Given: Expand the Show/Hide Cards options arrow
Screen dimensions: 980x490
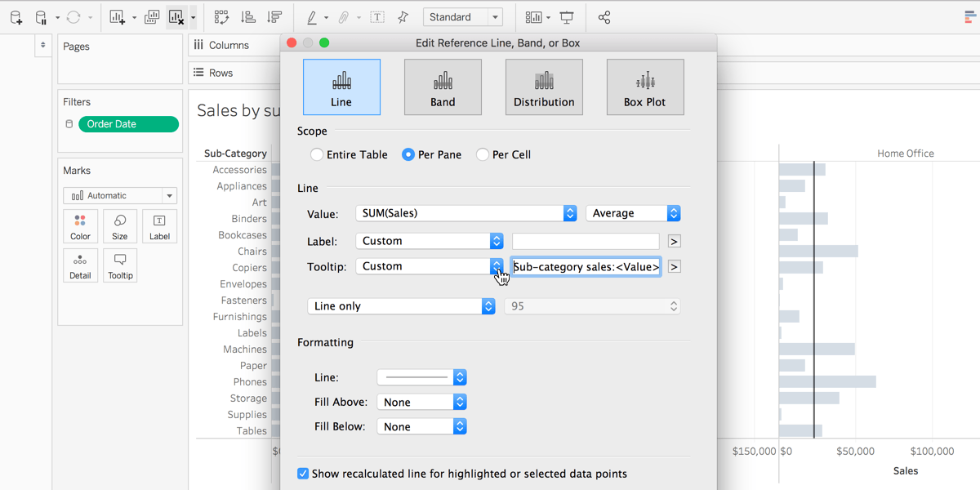Looking at the screenshot, I should (549, 17).
